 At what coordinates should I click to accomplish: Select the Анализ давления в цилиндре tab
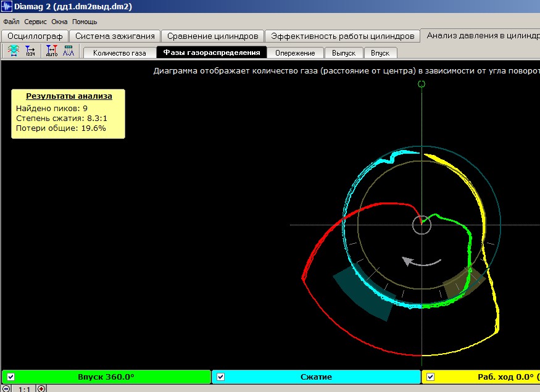pos(480,35)
